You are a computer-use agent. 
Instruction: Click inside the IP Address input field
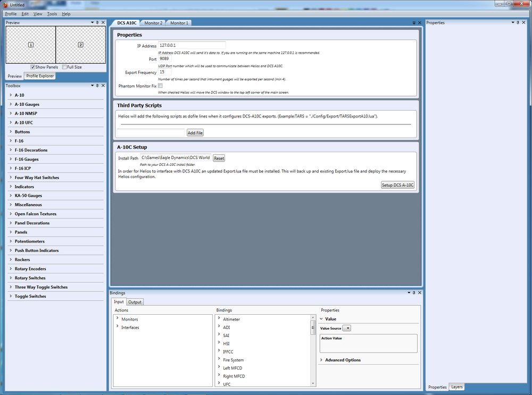192,45
